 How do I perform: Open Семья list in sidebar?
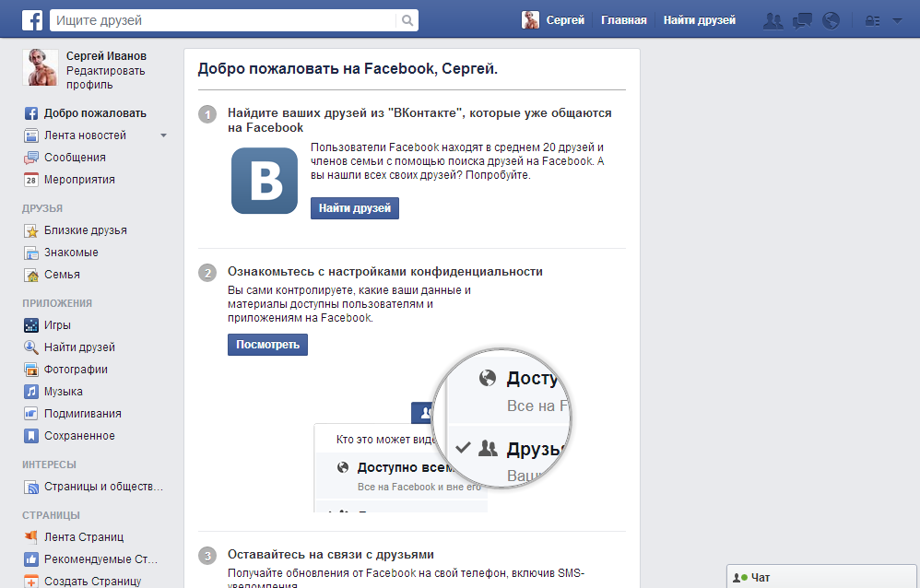coord(62,275)
